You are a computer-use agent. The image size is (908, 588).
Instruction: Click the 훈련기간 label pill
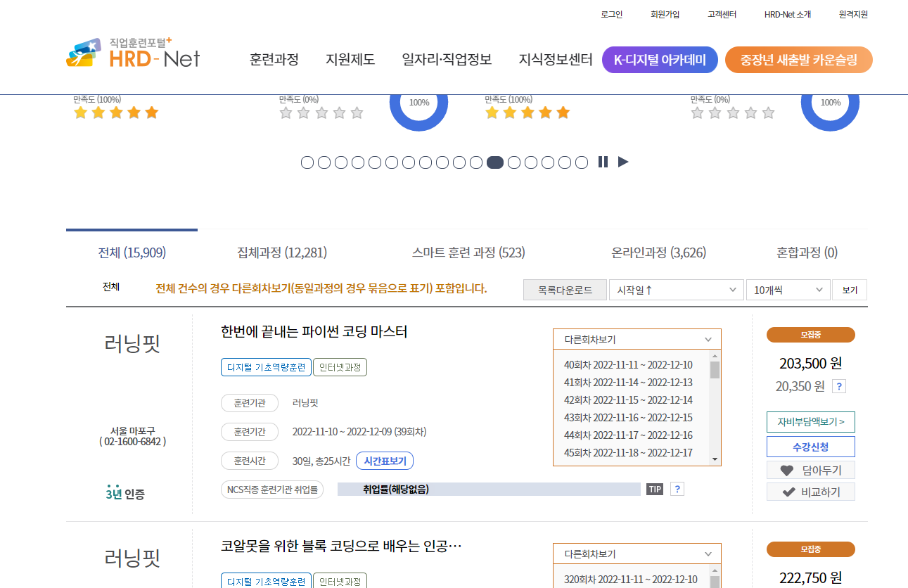[249, 432]
